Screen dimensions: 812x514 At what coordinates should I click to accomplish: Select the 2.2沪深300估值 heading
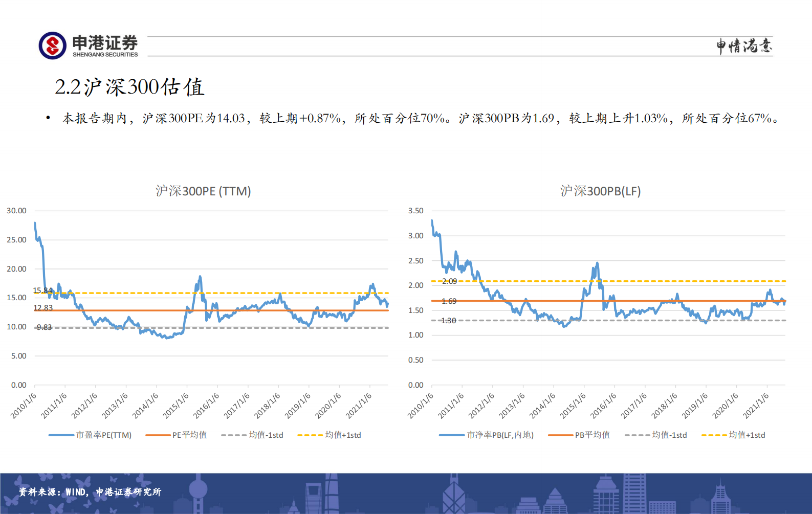pos(129,87)
